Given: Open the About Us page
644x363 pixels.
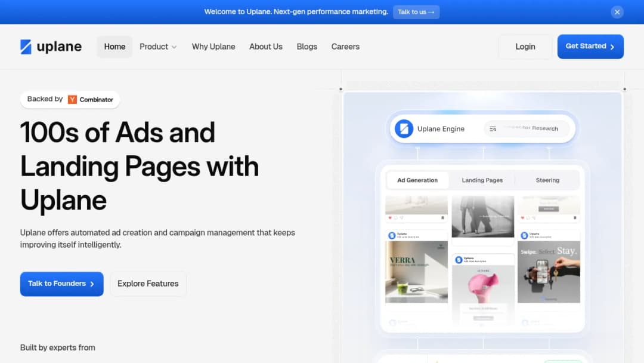Looking at the screenshot, I should tap(266, 47).
